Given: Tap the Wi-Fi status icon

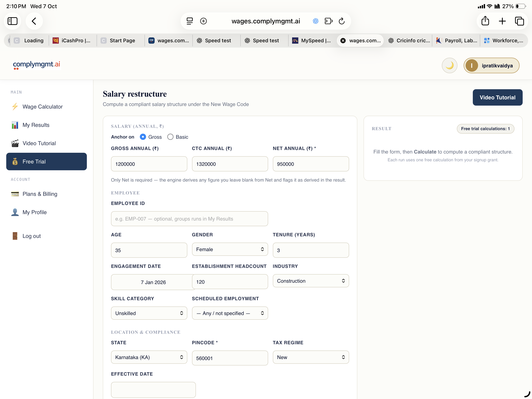Looking at the screenshot, I should click(x=489, y=6).
